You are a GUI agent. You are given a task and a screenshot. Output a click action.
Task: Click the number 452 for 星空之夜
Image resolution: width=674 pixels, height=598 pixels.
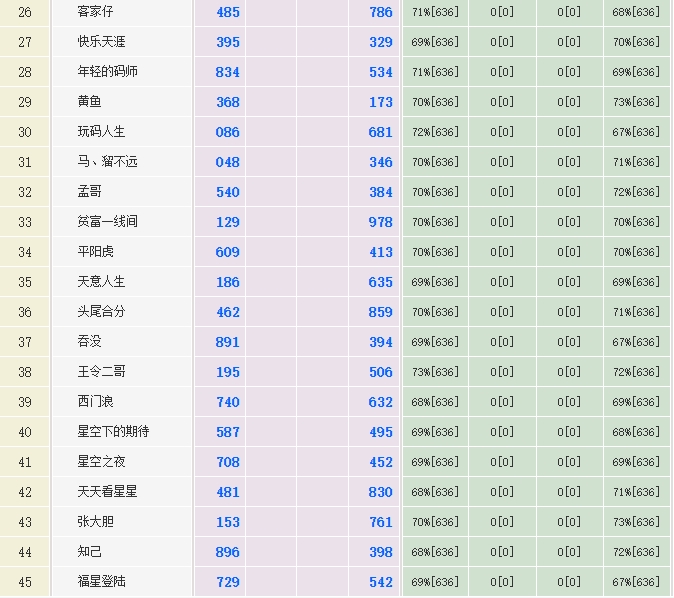(380, 462)
